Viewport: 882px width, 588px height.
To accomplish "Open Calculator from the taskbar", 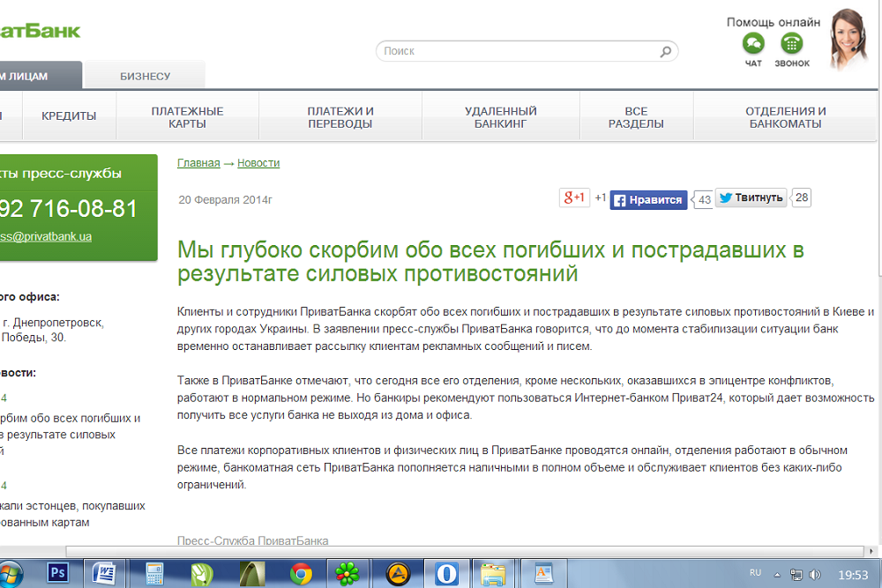I will (153, 574).
